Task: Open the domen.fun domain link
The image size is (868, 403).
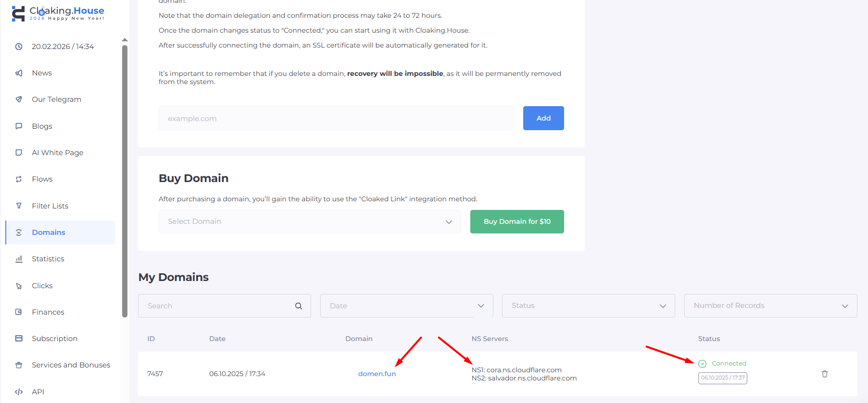Action: 377,374
